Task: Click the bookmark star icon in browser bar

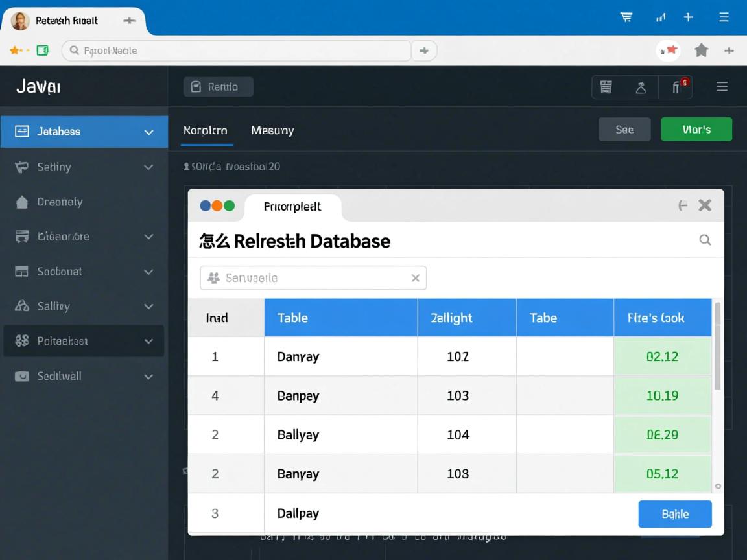Action: pyautogui.click(x=701, y=51)
